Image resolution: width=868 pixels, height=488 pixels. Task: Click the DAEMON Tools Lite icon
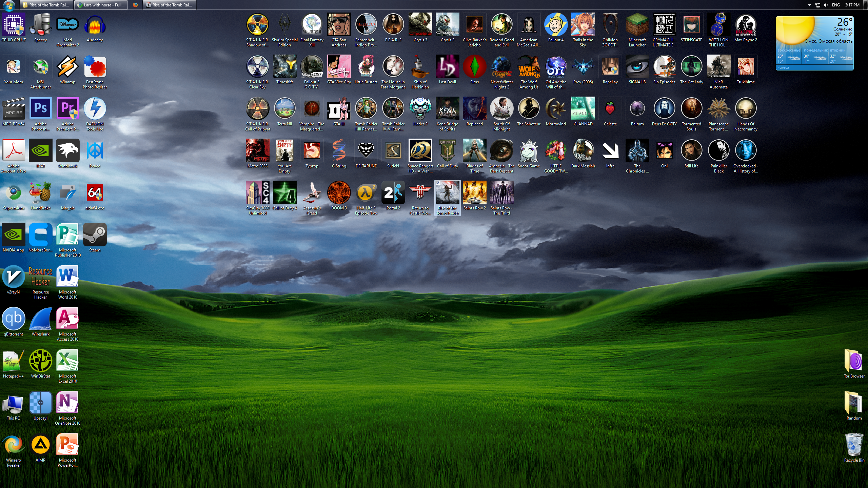pyautogui.click(x=95, y=108)
